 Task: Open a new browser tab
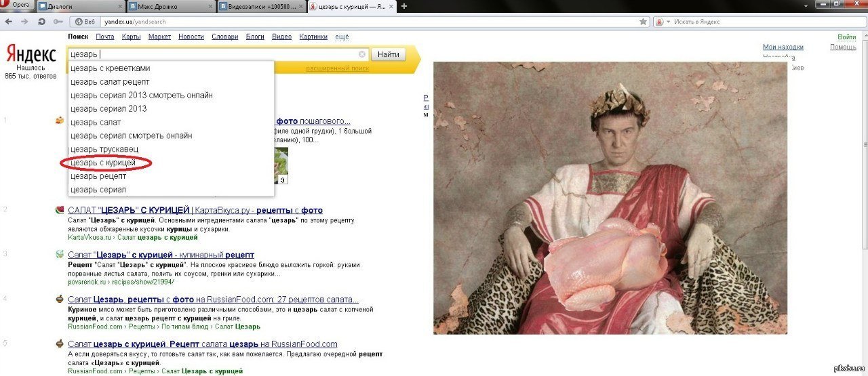coord(404,6)
